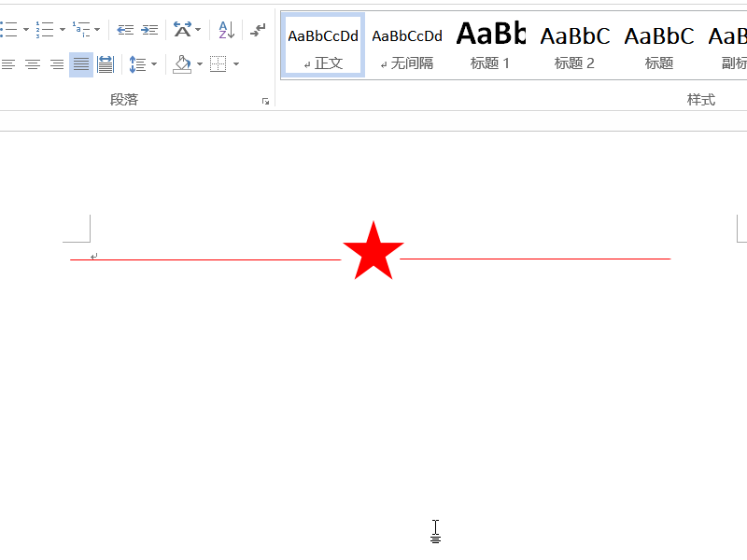Open the shading color dropdown arrow
The width and height of the screenshot is (747, 560).
pyautogui.click(x=200, y=64)
